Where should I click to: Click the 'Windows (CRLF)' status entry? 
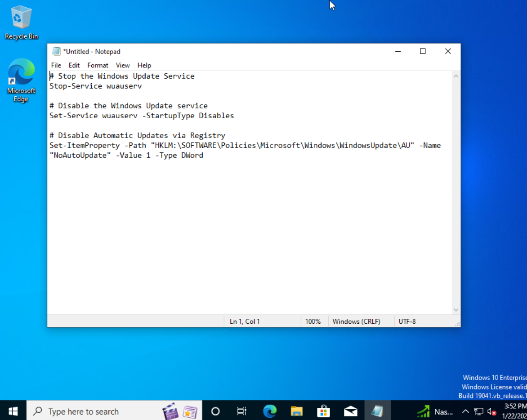click(x=356, y=322)
